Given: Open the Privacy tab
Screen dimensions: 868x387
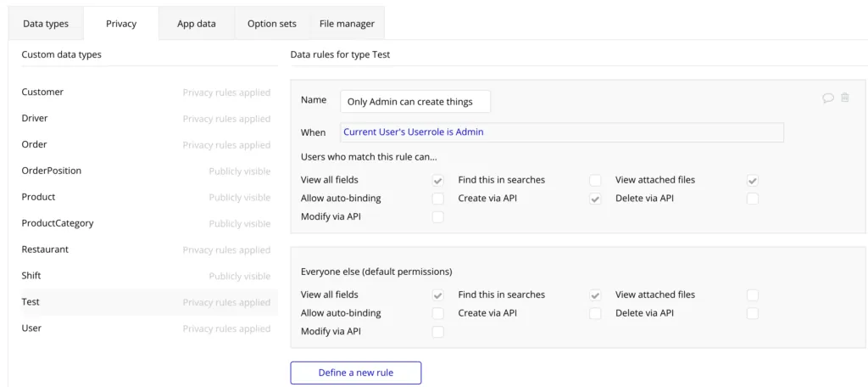Looking at the screenshot, I should click(x=121, y=24).
